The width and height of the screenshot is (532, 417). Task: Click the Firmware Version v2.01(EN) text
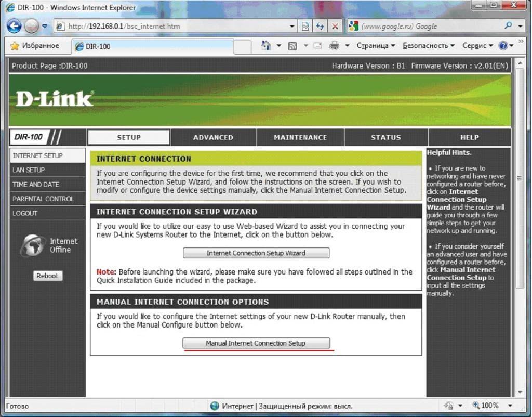pos(460,66)
